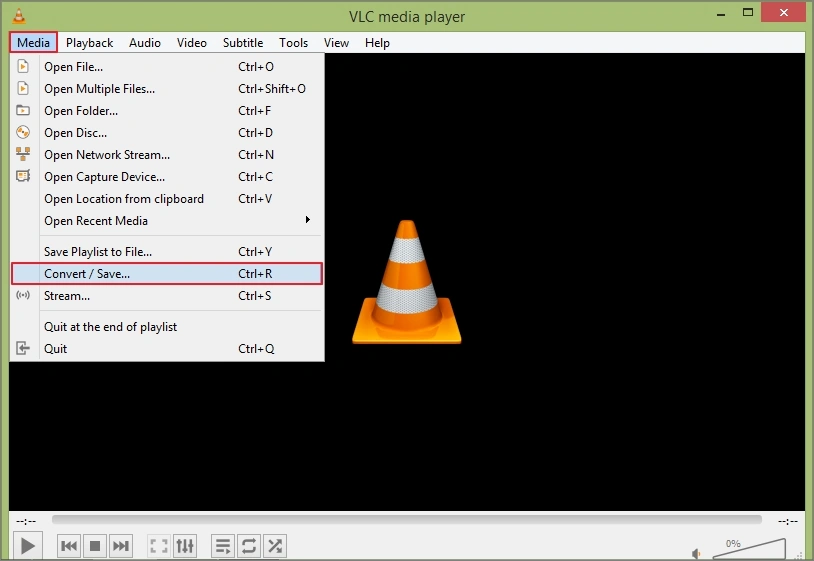The width and height of the screenshot is (814, 561).
Task: Click the Open Capture Device icon
Action: point(23,176)
